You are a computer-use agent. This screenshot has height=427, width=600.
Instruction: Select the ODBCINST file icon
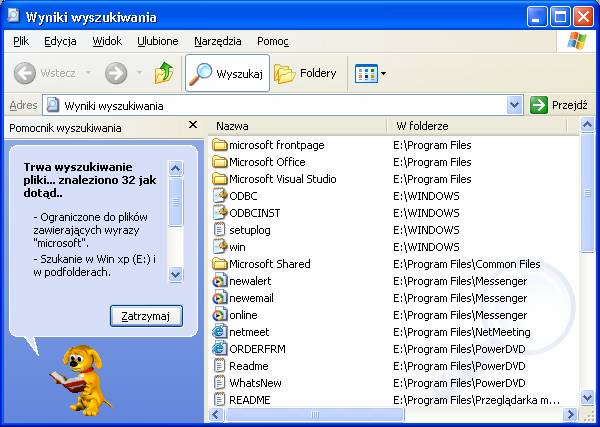220,213
